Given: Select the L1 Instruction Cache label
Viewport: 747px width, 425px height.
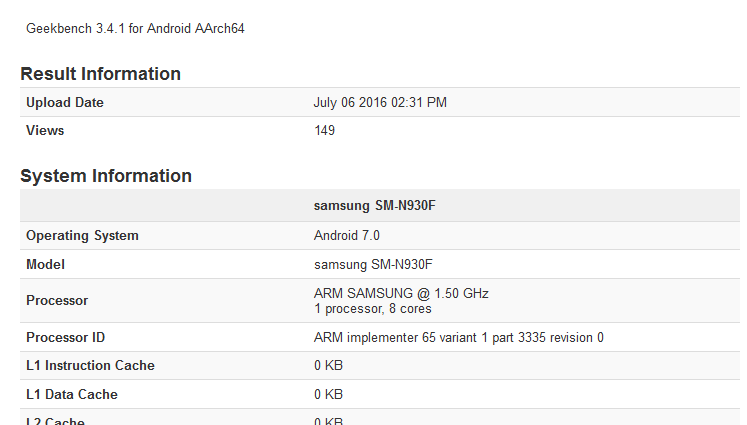Looking at the screenshot, I should [x=90, y=366].
